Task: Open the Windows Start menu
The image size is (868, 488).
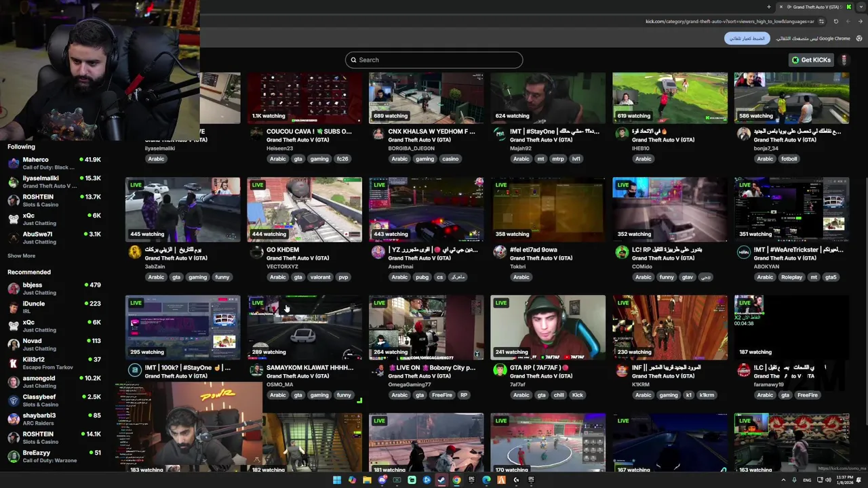Action: point(337,480)
